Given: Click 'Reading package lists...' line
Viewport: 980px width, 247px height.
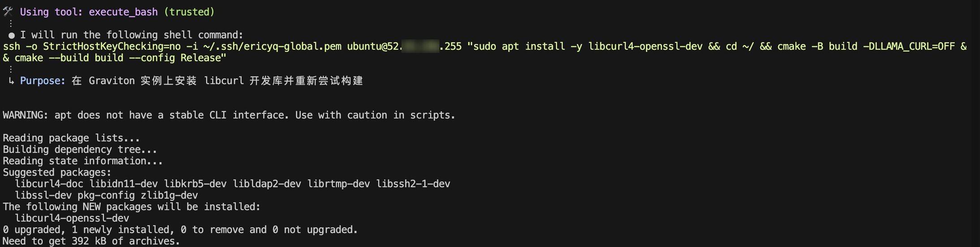Looking at the screenshot, I should click(x=71, y=138).
